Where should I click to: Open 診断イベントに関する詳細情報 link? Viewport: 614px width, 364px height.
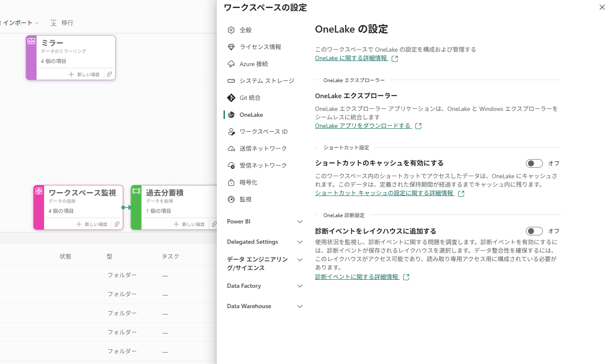coord(357,277)
